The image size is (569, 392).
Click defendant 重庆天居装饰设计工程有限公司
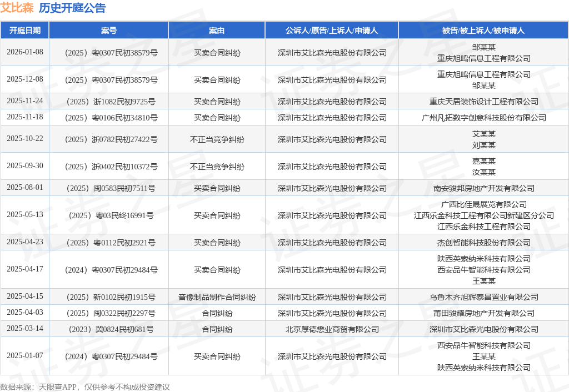pyautogui.click(x=484, y=102)
